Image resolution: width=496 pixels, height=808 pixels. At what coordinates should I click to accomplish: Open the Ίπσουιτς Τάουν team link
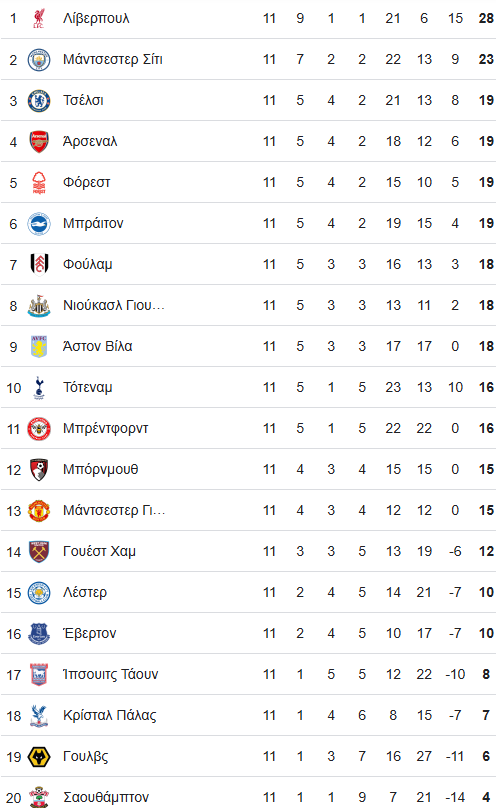111,675
